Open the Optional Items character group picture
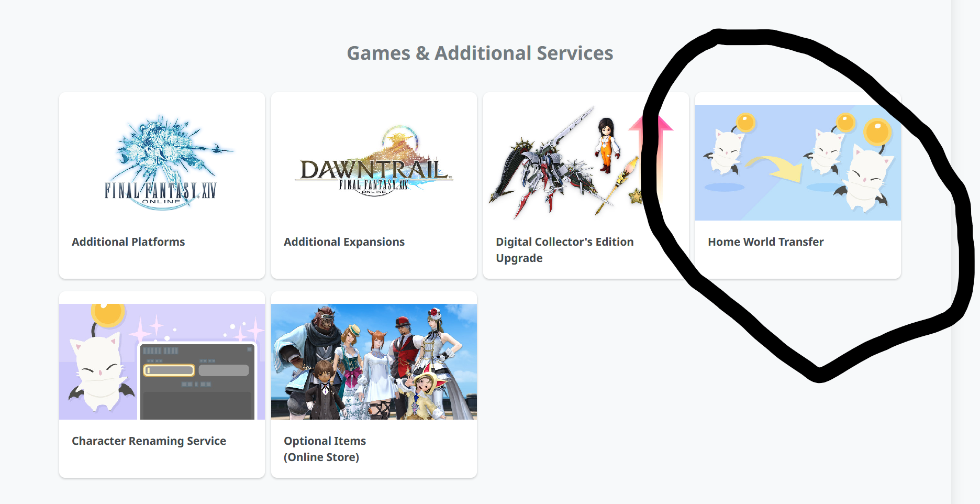 tap(374, 362)
